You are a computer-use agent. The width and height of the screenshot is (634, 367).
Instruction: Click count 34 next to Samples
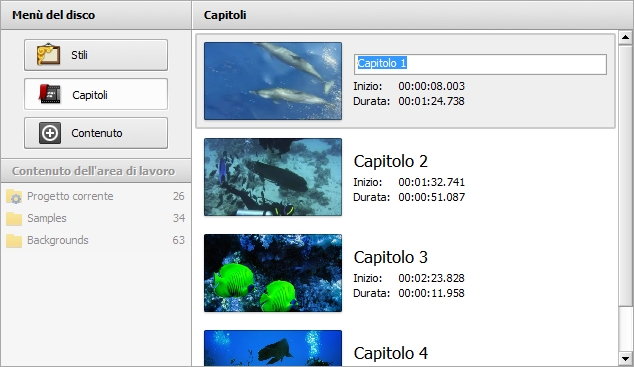click(x=179, y=218)
